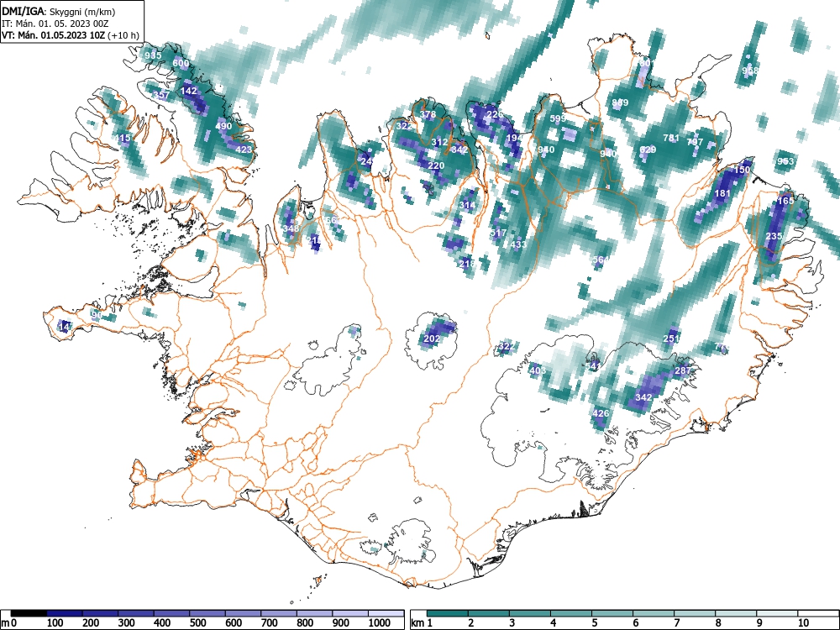Click the 312 visibility value
The image size is (840, 630).
pos(439,142)
